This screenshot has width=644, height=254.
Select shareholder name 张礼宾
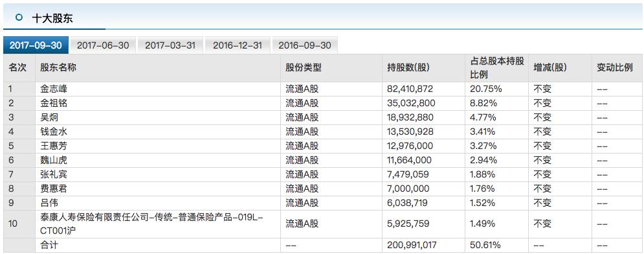[x=53, y=174]
